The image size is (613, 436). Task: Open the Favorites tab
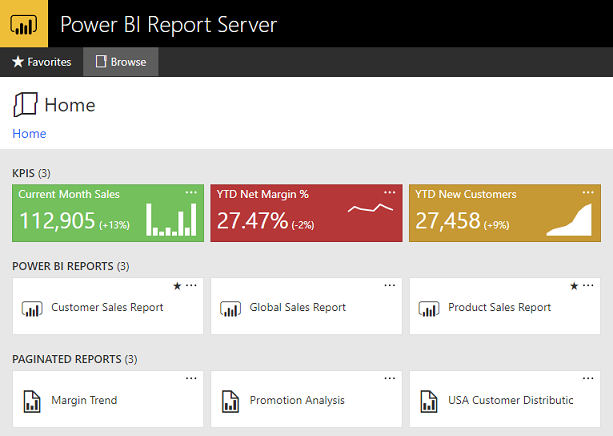pyautogui.click(x=41, y=62)
